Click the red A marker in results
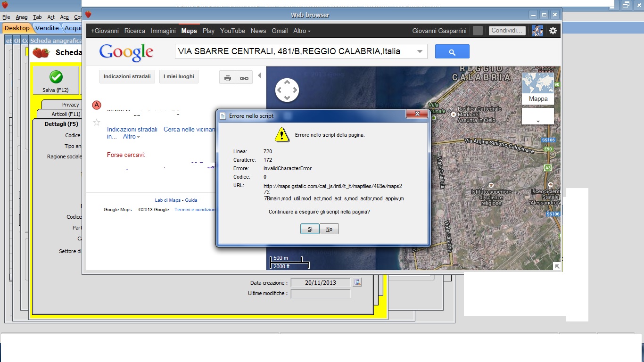644x362 pixels. tap(97, 105)
